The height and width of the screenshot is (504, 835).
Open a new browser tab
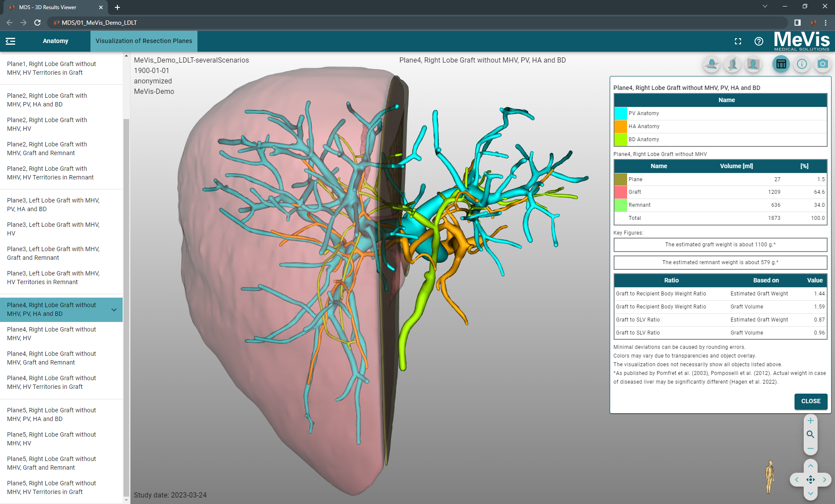click(117, 7)
